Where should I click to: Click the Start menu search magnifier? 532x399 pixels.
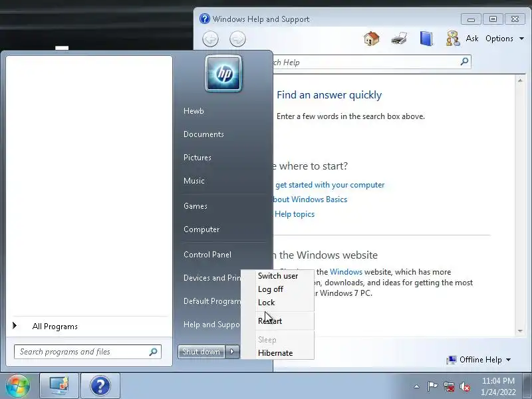pos(154,352)
